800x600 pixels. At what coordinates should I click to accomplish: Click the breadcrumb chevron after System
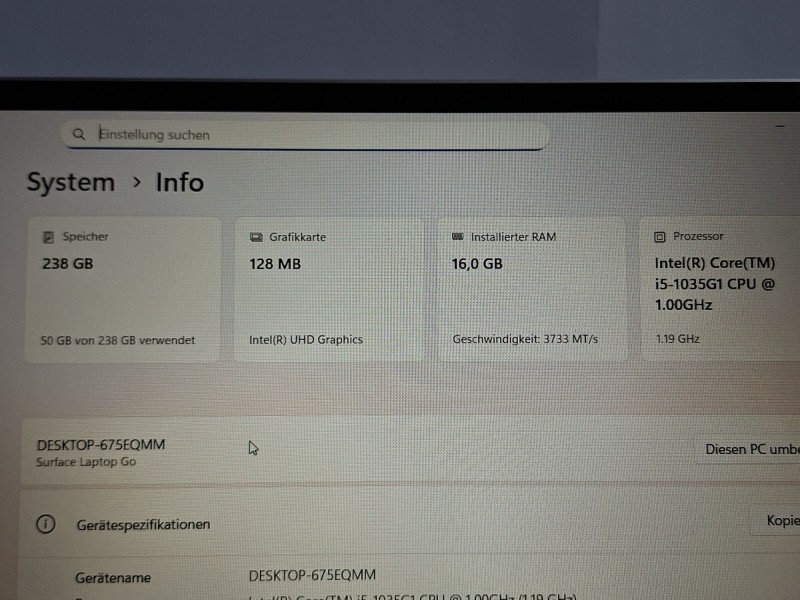pos(136,183)
